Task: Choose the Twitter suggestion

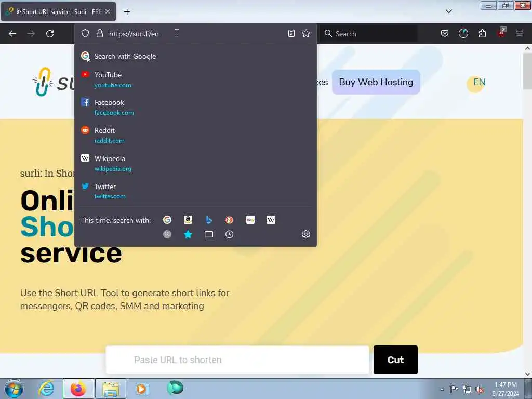Action: [x=195, y=191]
